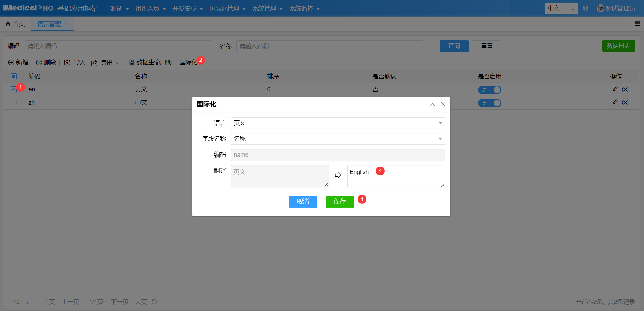
Task: Click the delete icon for zh row
Action: click(625, 103)
